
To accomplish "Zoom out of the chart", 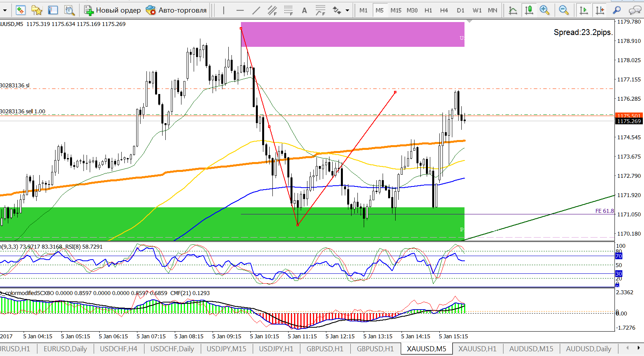I will [564, 11].
